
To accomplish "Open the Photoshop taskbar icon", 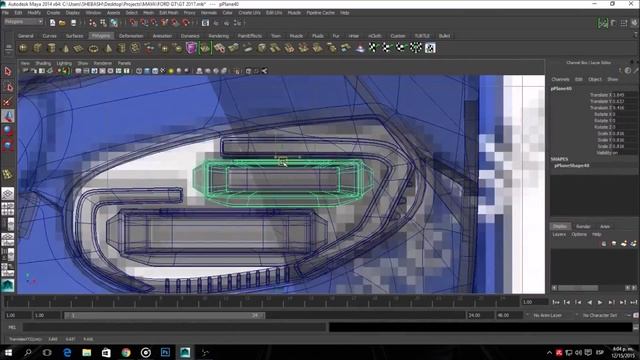I will (x=165, y=352).
